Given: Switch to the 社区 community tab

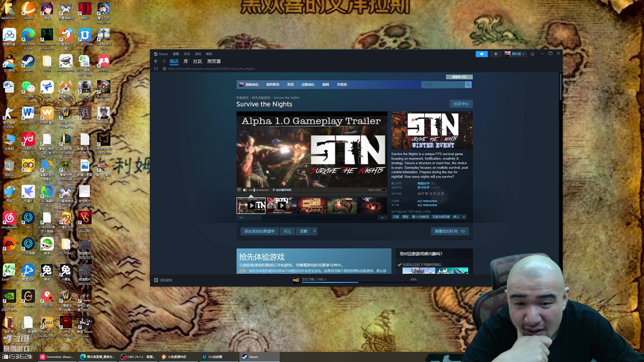Looking at the screenshot, I should (x=198, y=61).
